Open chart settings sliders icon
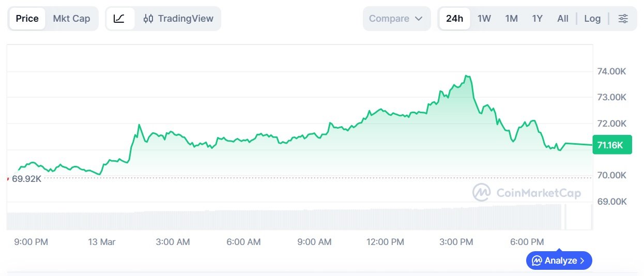644x276 pixels. tap(623, 19)
